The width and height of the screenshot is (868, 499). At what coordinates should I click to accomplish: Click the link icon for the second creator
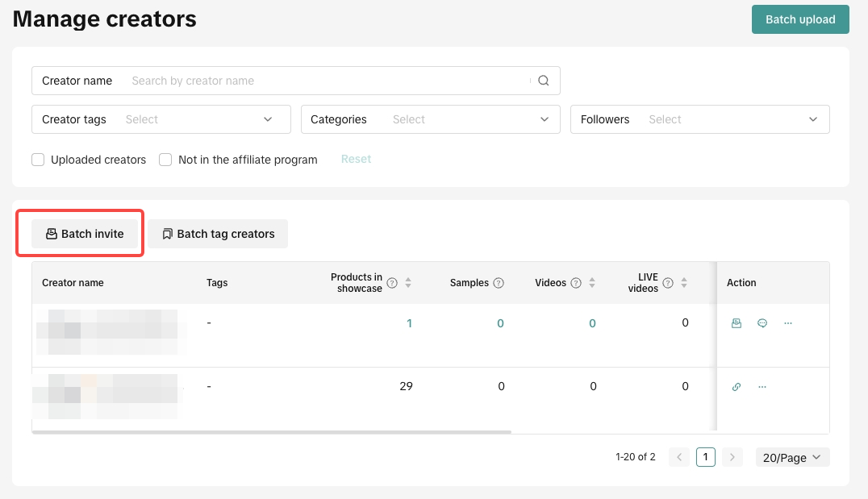click(736, 387)
